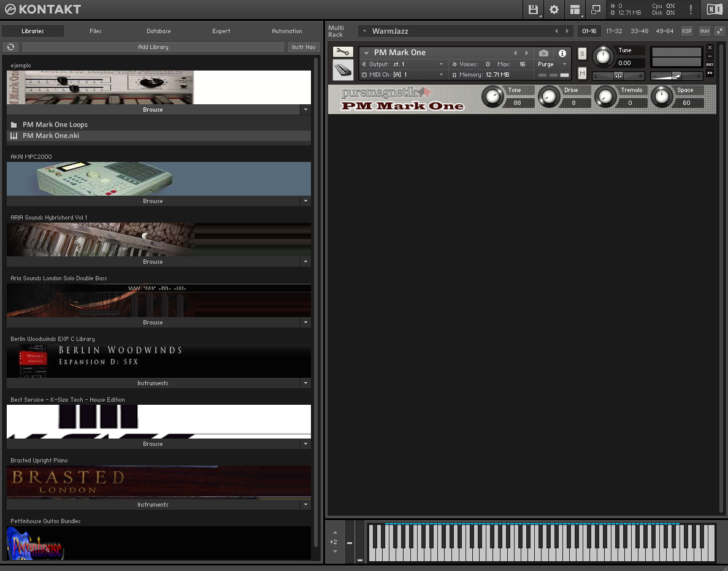Mute the PM Mark One instrument

pyautogui.click(x=582, y=74)
